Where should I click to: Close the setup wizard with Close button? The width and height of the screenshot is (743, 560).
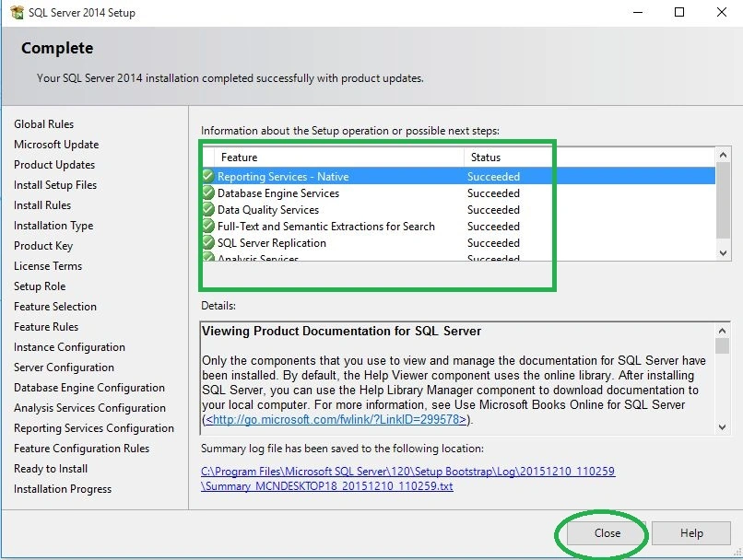click(607, 533)
